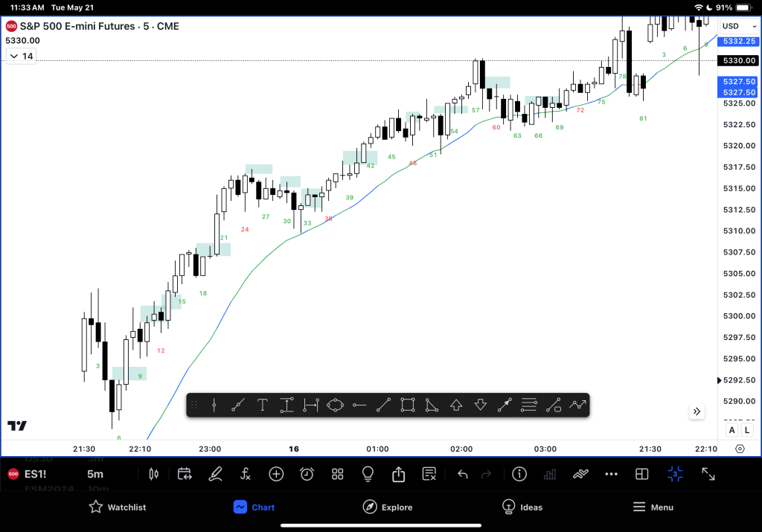Select the ellipse drawing tool
This screenshot has height=532, width=762.
pos(335,405)
